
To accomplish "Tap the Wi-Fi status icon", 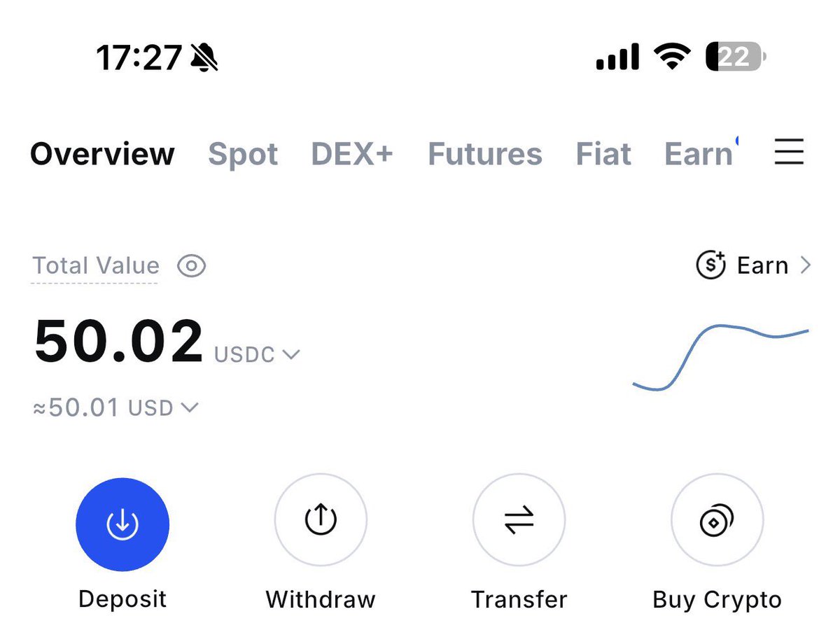I will pyautogui.click(x=671, y=56).
